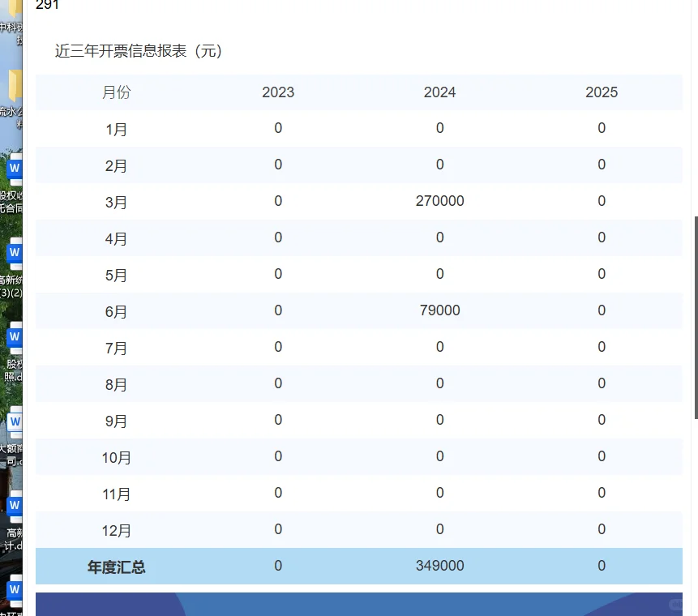Viewport: 698px width, 616px height.
Task: Select the 12月 row label
Action: point(116,530)
